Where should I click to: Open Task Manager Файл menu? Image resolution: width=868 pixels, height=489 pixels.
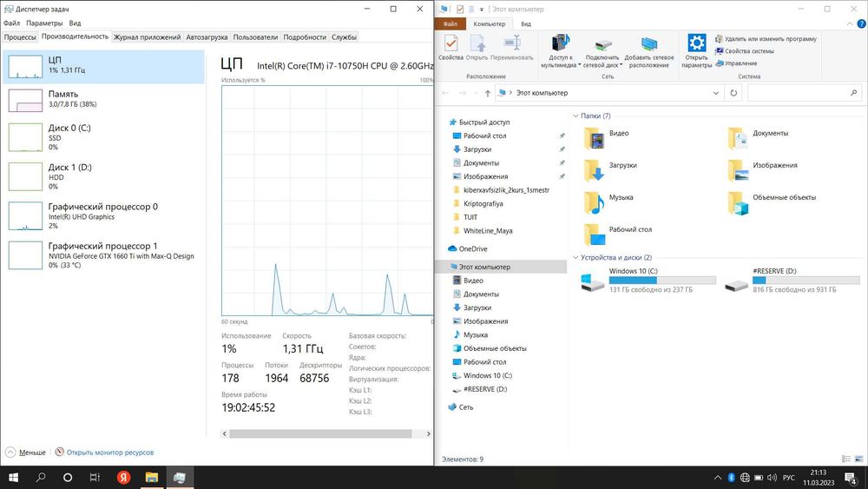pos(11,23)
